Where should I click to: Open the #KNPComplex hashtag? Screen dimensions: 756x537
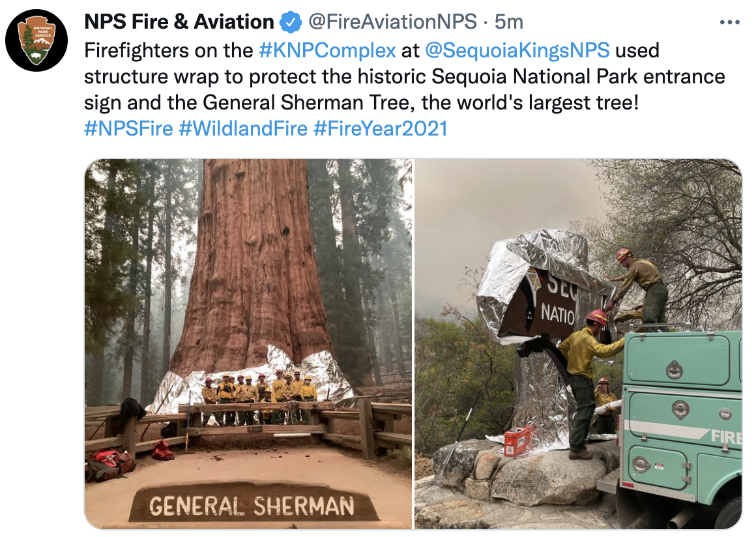pyautogui.click(x=327, y=50)
